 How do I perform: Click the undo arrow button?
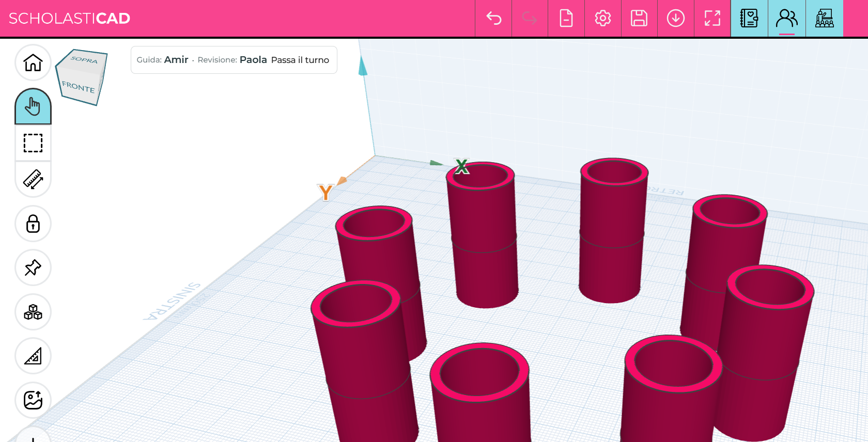pyautogui.click(x=493, y=19)
